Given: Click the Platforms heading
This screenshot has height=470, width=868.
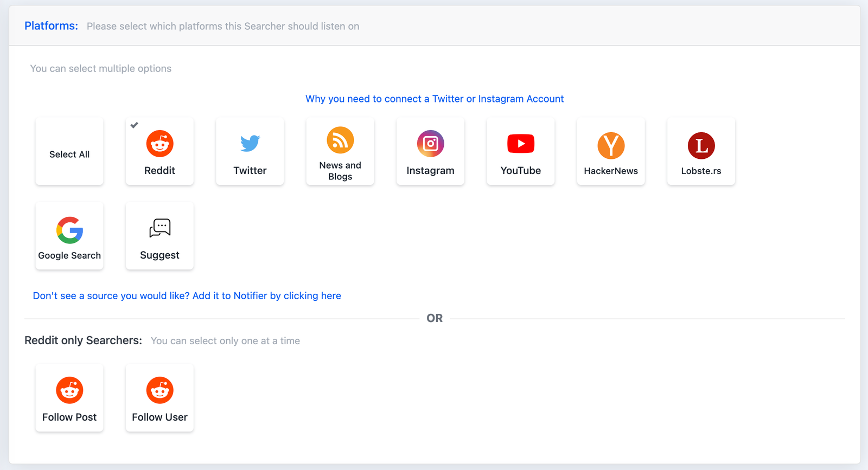Looking at the screenshot, I should 52,26.
